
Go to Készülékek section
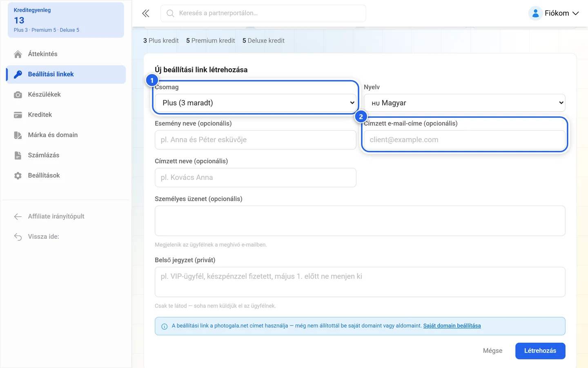pyautogui.click(x=66, y=94)
